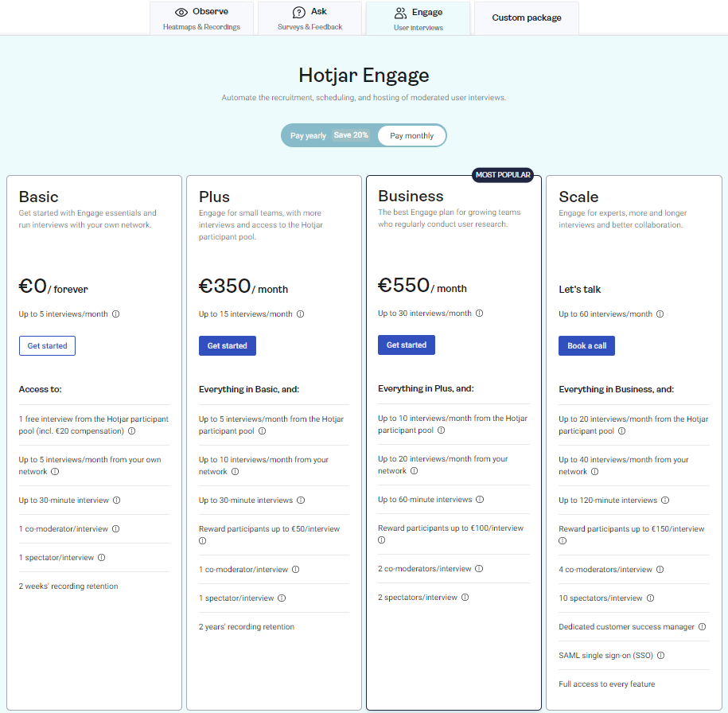728x713 pixels.
Task: Open info for Basic €20 compensation item
Action: (132, 431)
